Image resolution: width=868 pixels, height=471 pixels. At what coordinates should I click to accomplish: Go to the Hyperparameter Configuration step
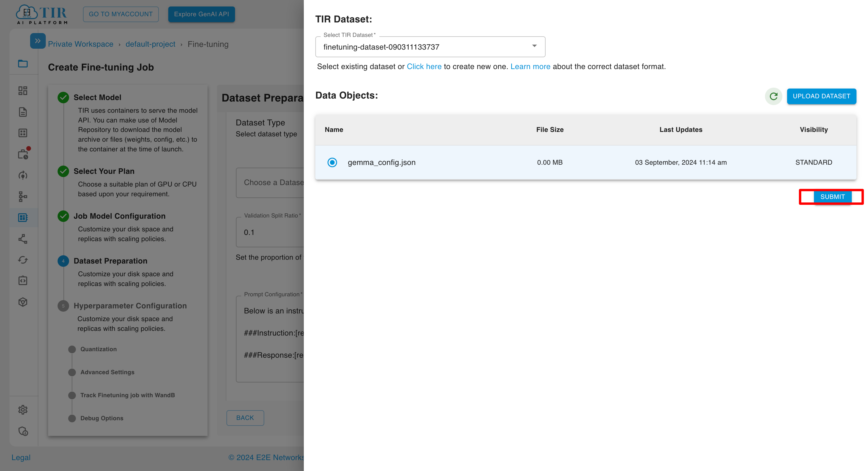pyautogui.click(x=130, y=306)
